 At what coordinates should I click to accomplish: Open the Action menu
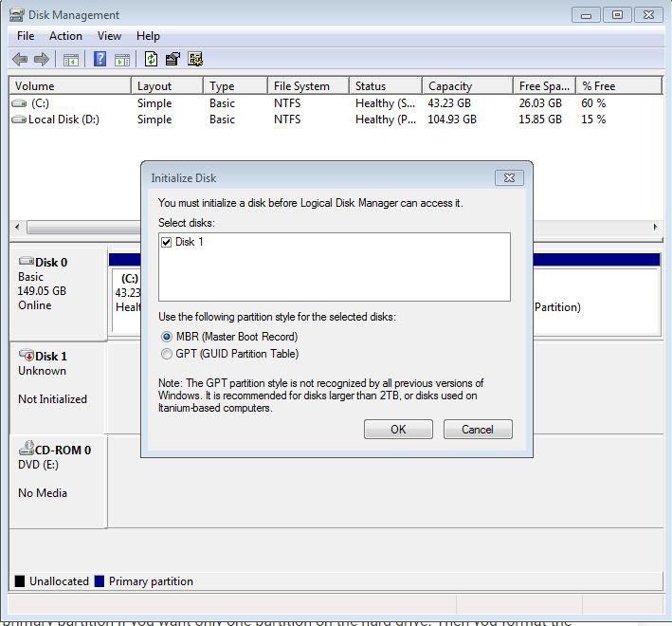coord(65,36)
